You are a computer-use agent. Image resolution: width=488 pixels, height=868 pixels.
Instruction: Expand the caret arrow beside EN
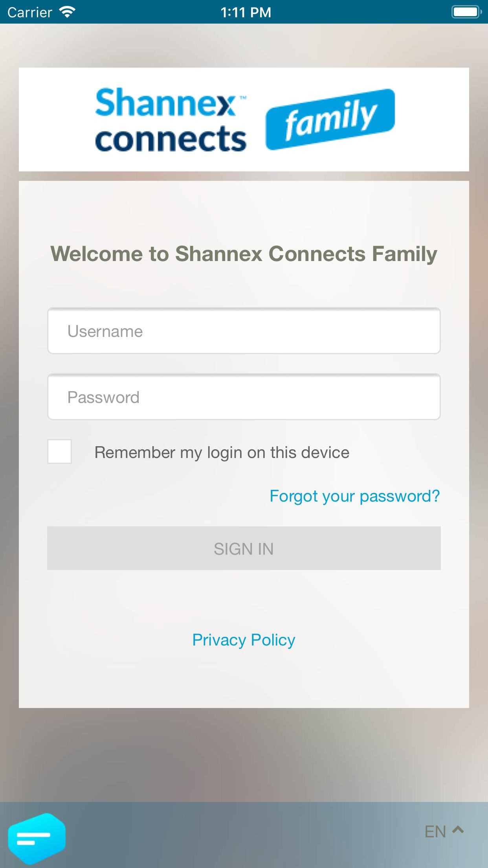coord(458,830)
